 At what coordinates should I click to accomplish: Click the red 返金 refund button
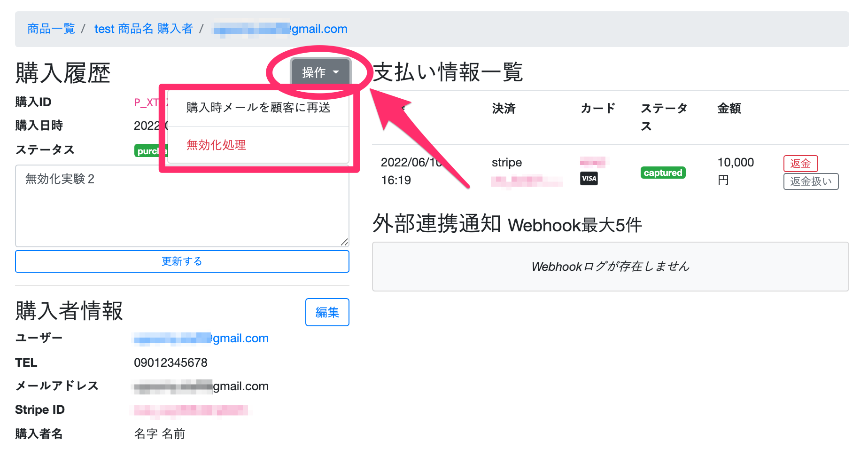800,163
